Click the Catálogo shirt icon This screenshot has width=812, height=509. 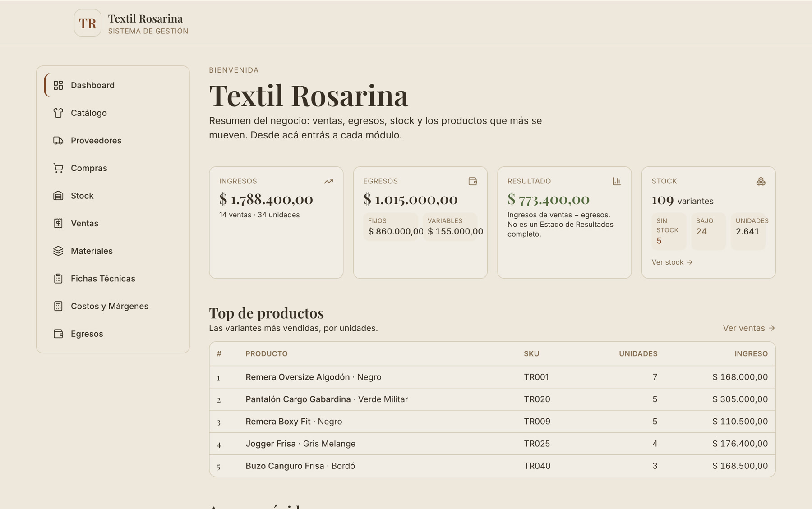[x=58, y=113]
